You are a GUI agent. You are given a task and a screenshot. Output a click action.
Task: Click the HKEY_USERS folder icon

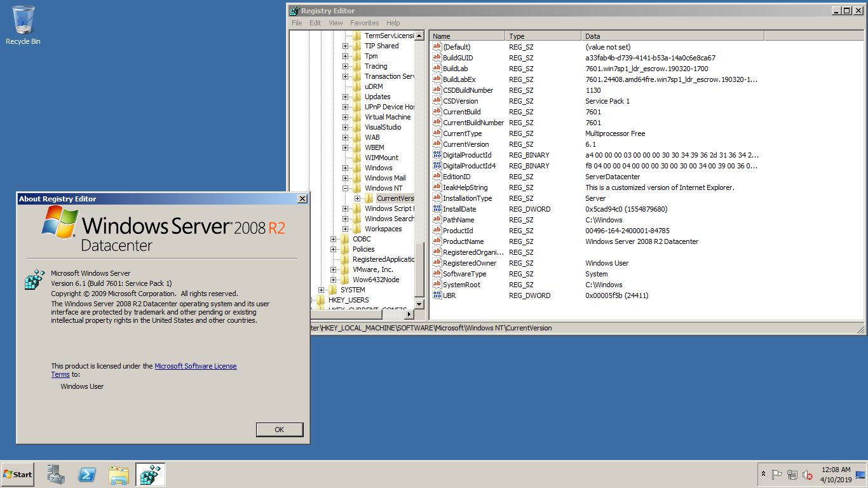320,300
